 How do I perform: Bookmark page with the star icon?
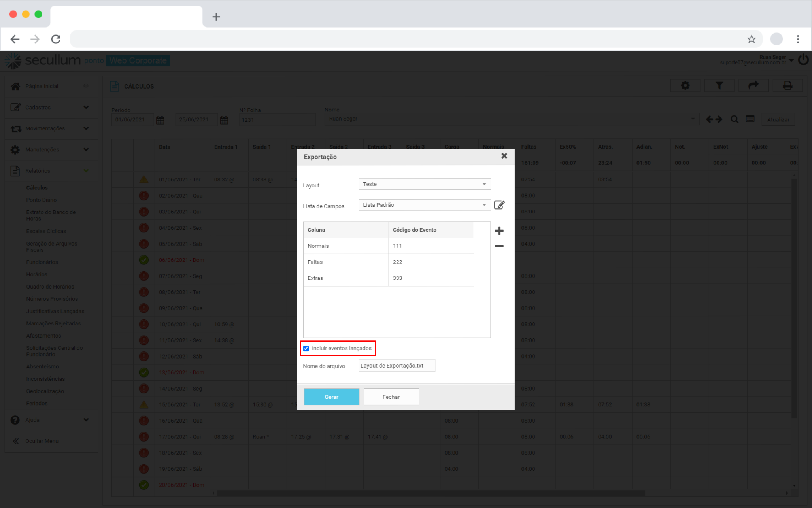click(x=751, y=39)
